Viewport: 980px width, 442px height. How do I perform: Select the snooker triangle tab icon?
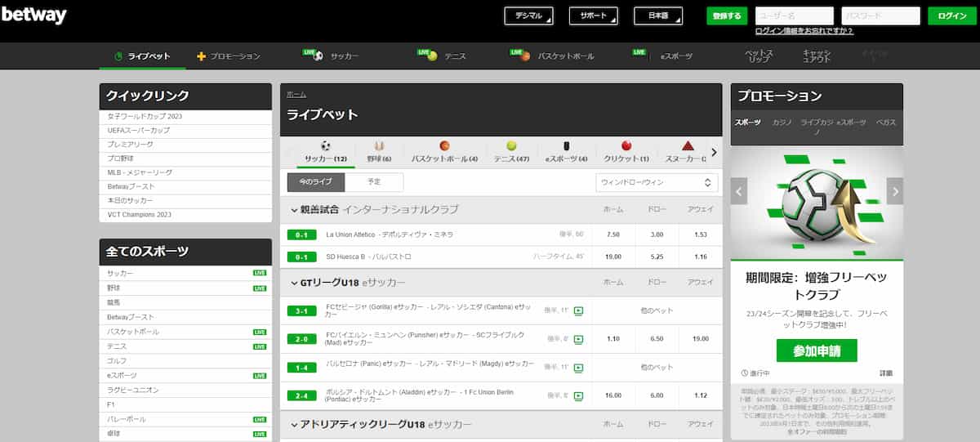[x=688, y=146]
